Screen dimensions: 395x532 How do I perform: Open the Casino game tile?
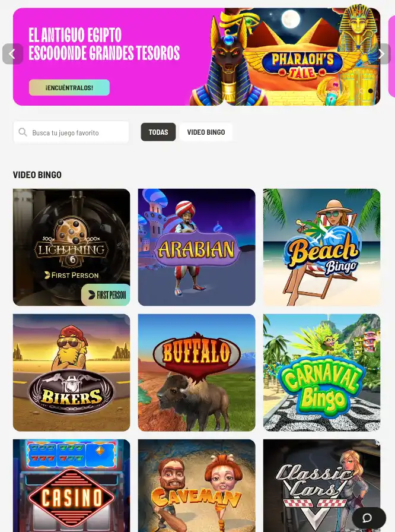coord(72,486)
